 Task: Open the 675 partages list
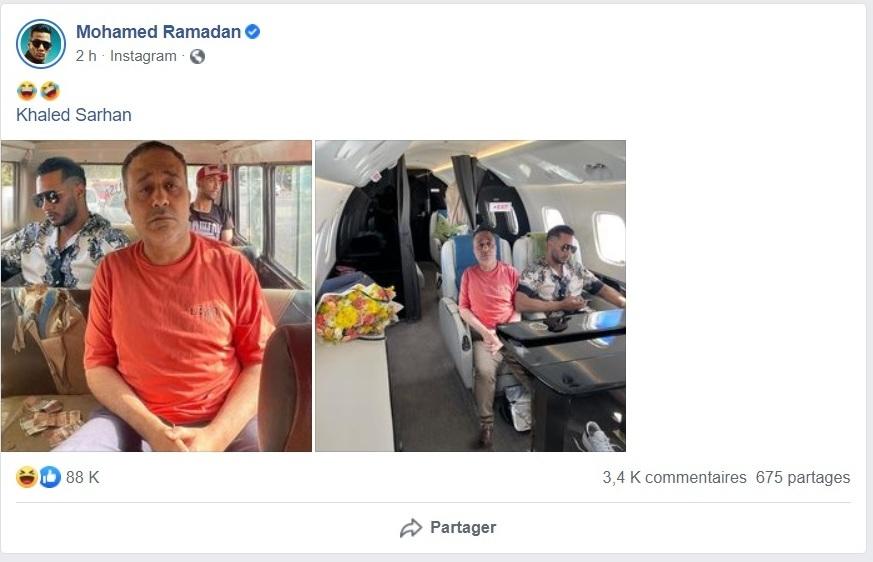coord(803,477)
